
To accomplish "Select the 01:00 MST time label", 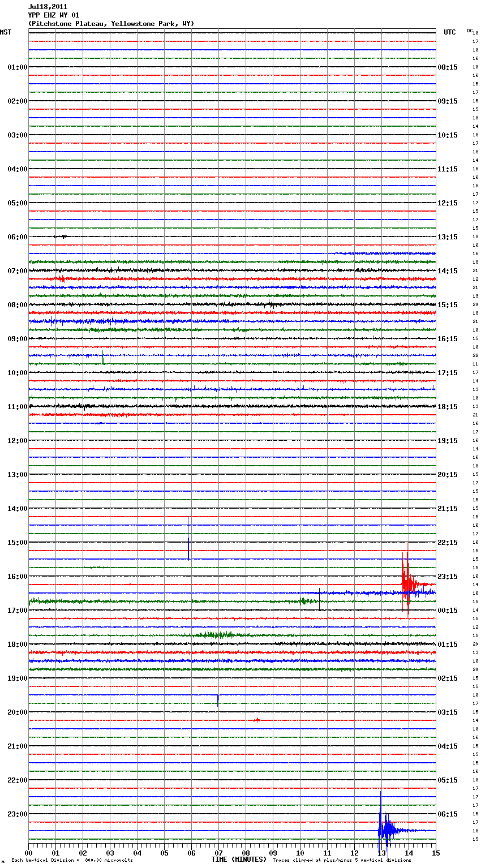I will point(17,67).
